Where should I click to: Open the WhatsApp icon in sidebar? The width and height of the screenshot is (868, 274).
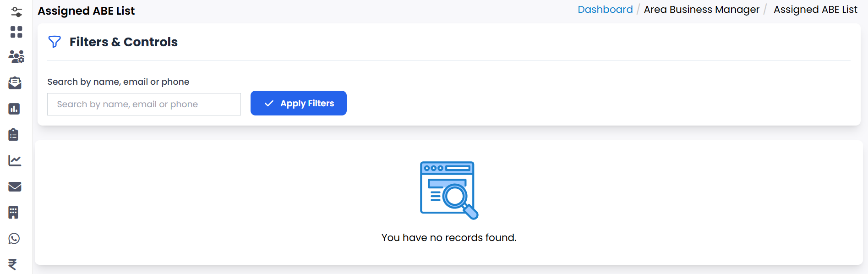(x=14, y=239)
